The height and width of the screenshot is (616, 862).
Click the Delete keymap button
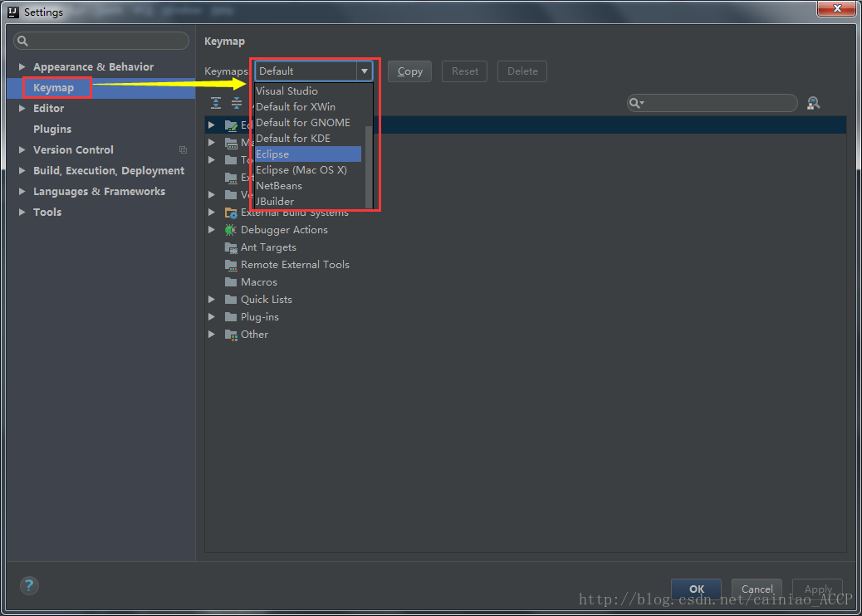click(x=522, y=71)
